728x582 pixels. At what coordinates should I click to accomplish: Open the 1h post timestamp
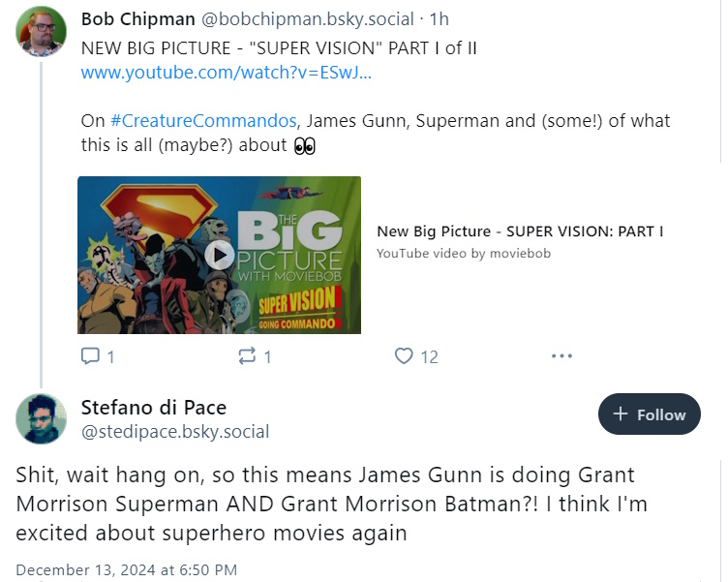[x=439, y=19]
